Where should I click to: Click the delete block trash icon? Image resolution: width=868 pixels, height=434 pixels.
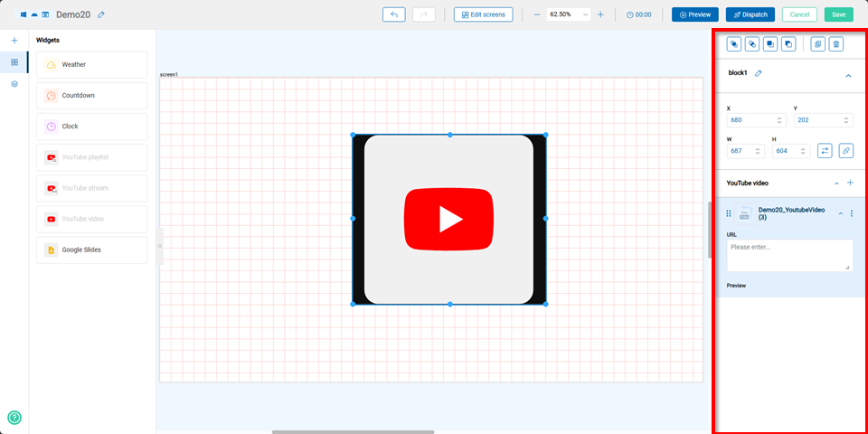836,44
